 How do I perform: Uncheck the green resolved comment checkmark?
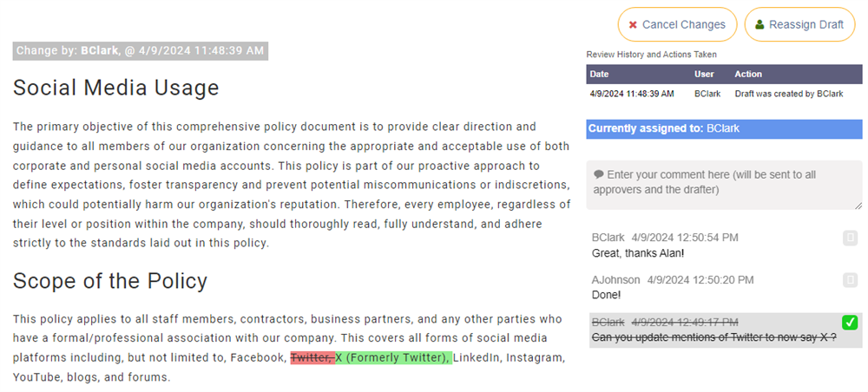tap(850, 323)
